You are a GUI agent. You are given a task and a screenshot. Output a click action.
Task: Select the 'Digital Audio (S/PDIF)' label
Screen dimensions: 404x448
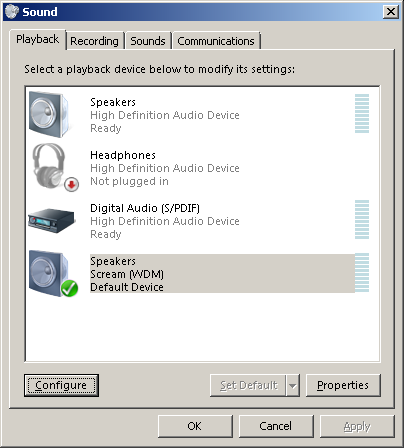145,208
